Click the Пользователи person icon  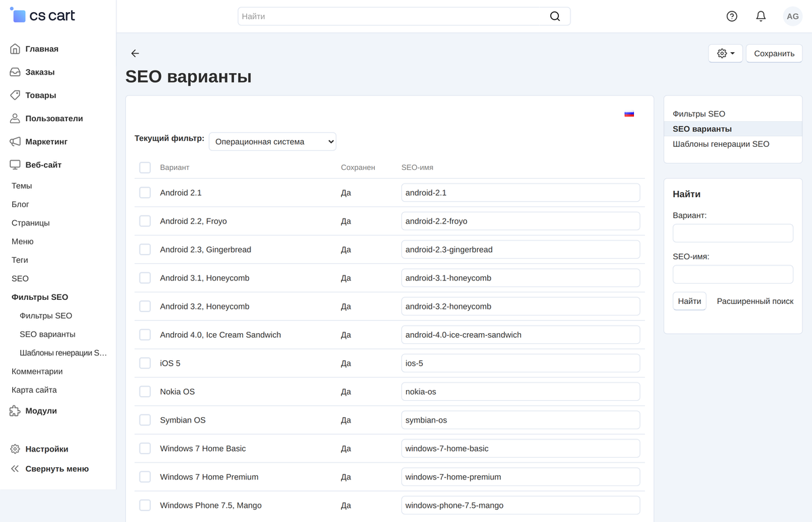click(15, 118)
